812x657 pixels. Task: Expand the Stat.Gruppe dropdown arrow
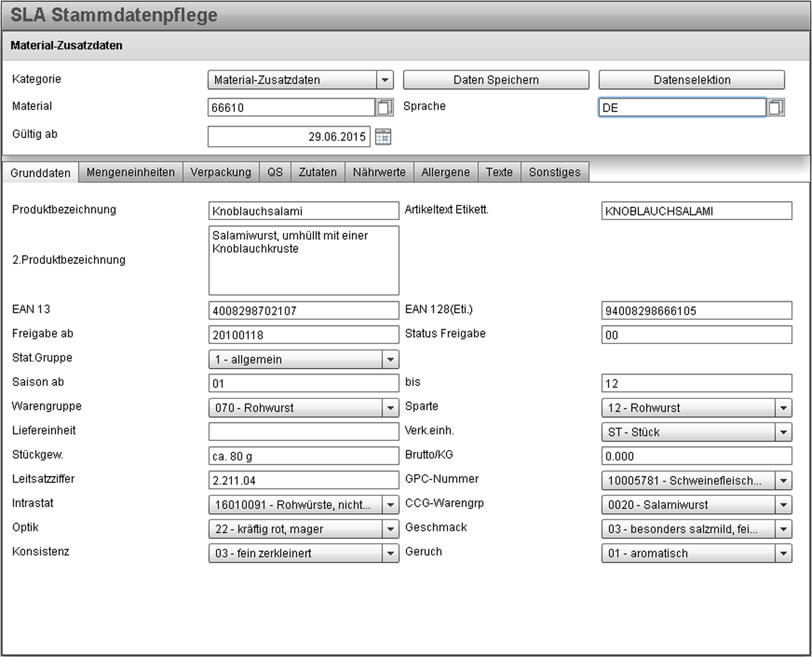click(390, 359)
